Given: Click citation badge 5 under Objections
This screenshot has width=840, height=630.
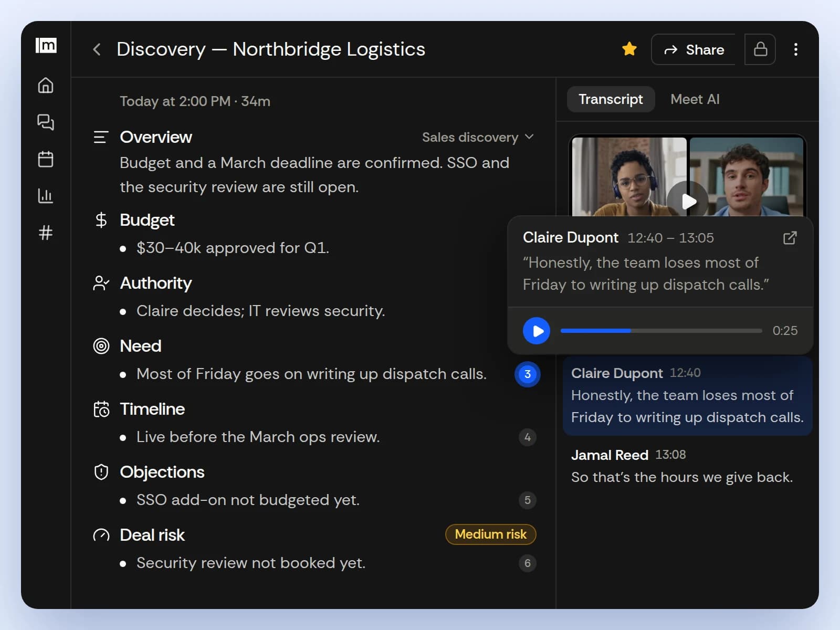Looking at the screenshot, I should (528, 500).
